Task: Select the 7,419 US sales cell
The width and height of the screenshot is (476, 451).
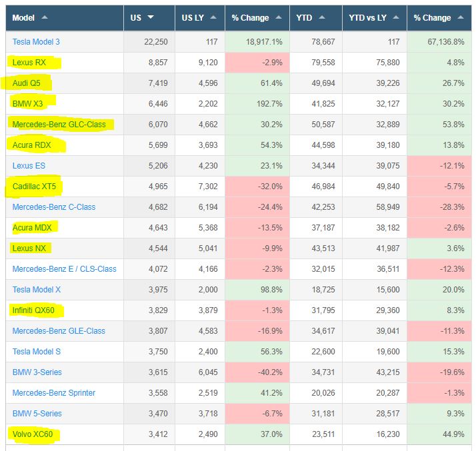Action: [149, 83]
